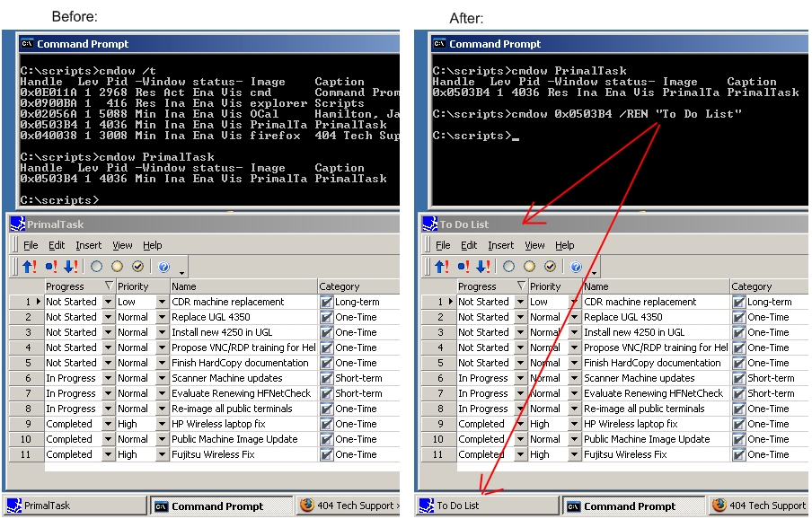
Task: Open Insert menu in PrimalTask window
Action: 89,245
